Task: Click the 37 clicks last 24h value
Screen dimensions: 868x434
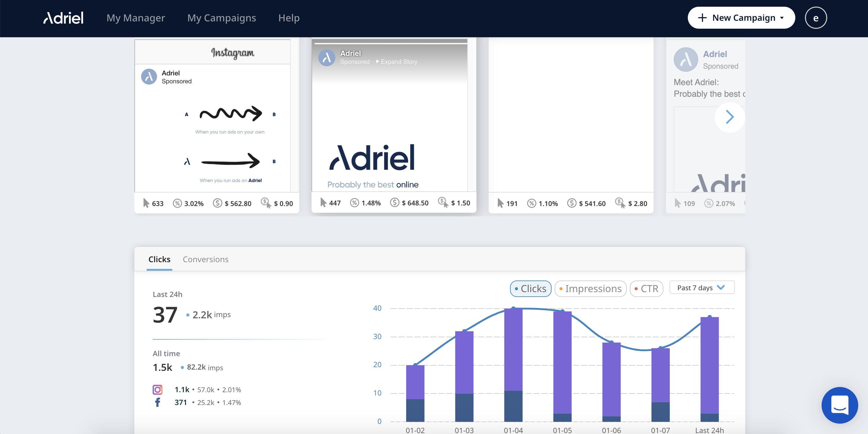Action: tap(165, 315)
